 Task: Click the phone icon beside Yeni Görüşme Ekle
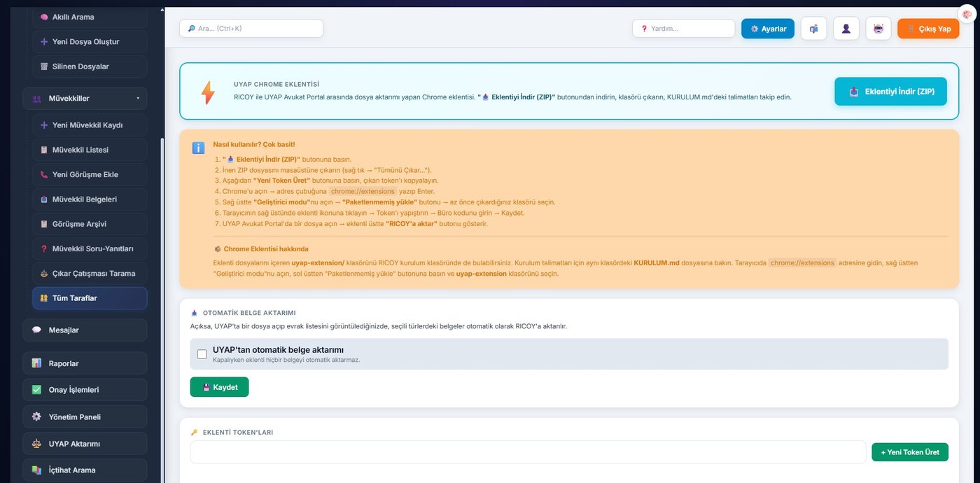click(44, 174)
